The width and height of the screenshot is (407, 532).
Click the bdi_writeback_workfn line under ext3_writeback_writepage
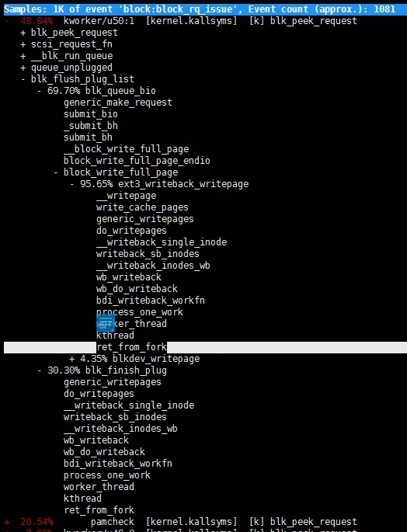[151, 301]
